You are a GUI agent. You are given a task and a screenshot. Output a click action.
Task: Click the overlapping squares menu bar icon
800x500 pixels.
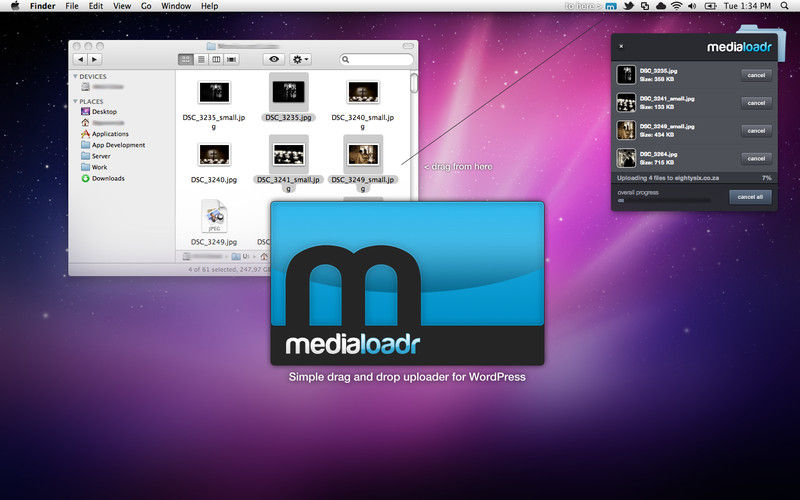(x=645, y=6)
